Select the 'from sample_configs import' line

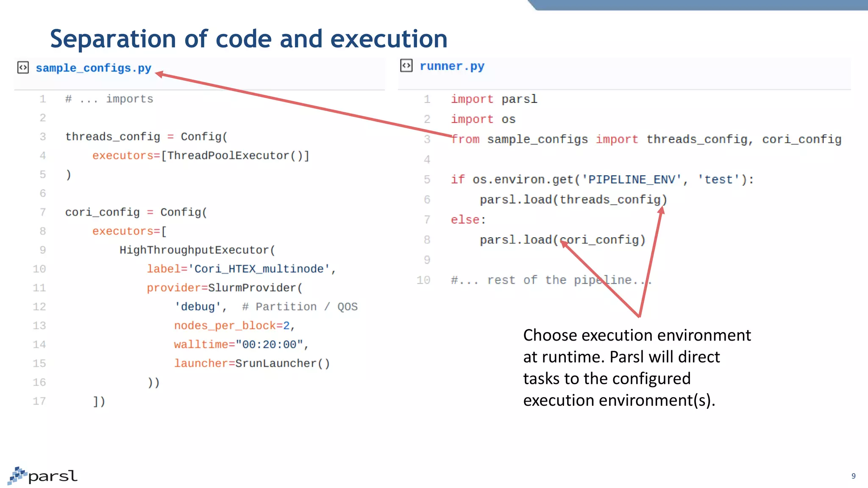pyautogui.click(x=646, y=139)
